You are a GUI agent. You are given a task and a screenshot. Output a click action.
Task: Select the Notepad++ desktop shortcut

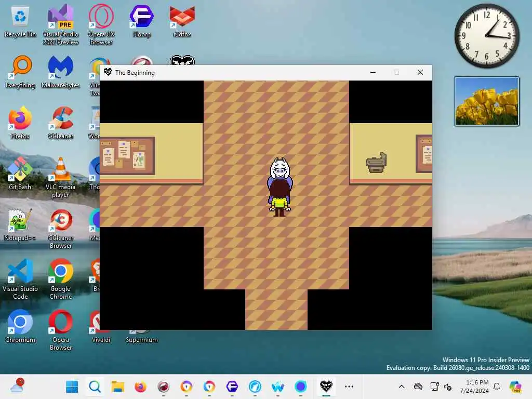point(20,224)
